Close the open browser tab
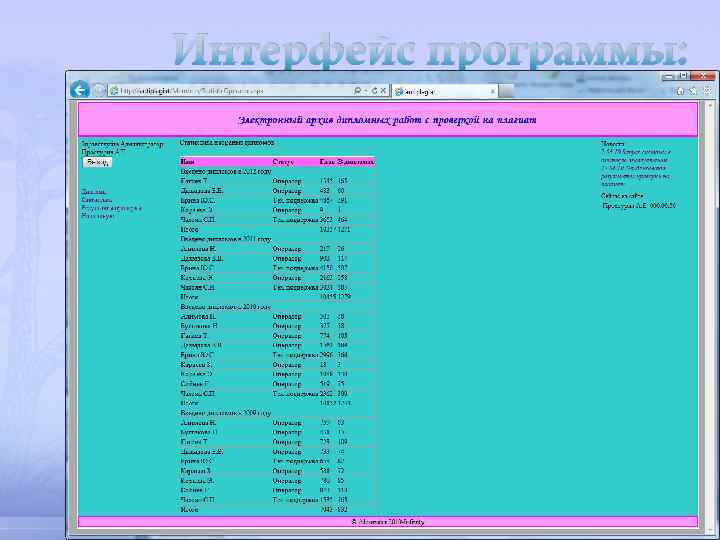This screenshot has width=720, height=540. (493, 91)
